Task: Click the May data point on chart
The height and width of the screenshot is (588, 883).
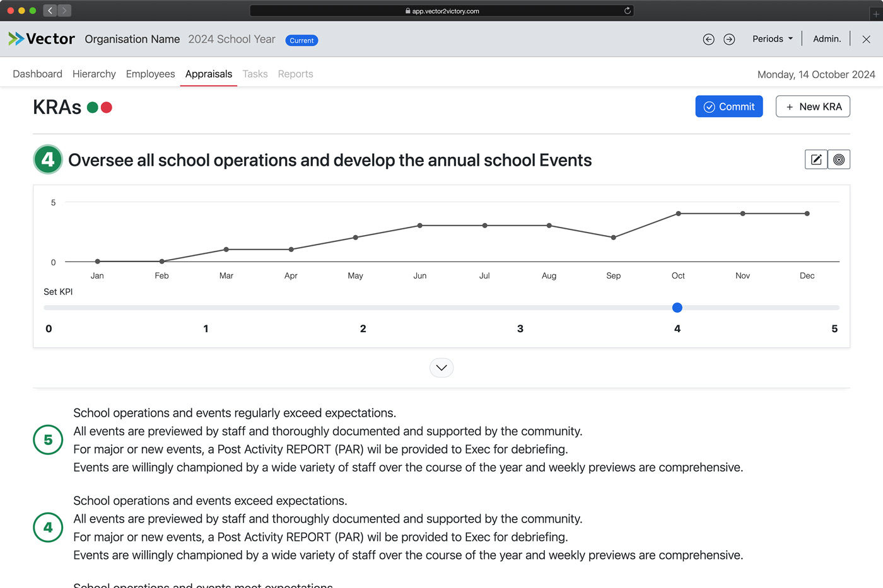Action: click(356, 238)
